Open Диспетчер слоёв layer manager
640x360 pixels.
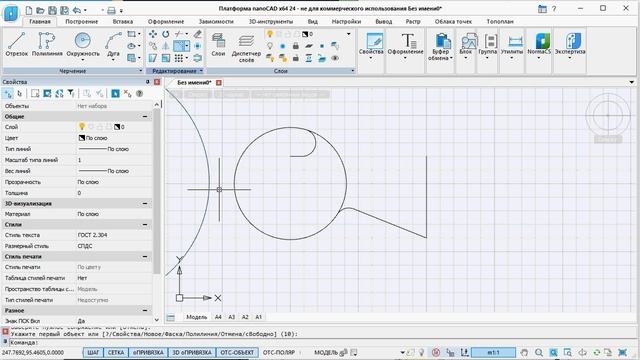246,48
